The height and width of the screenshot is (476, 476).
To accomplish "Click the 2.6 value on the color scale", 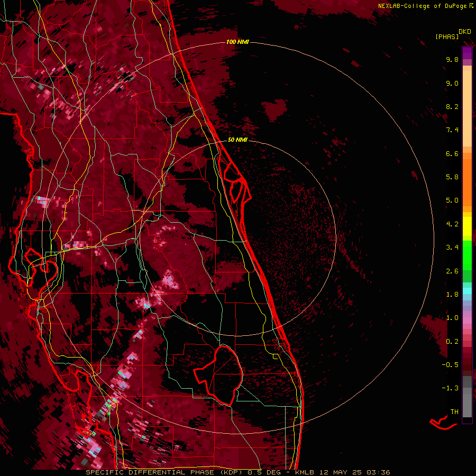I will [452, 271].
